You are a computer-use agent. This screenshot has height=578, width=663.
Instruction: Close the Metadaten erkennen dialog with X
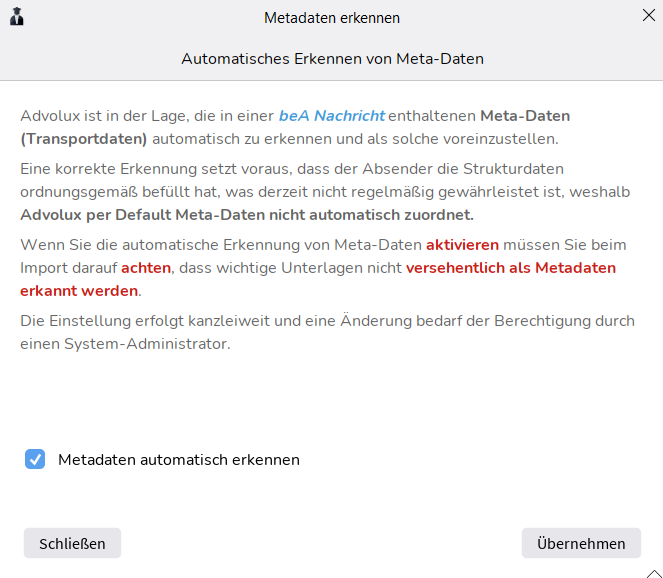(647, 15)
